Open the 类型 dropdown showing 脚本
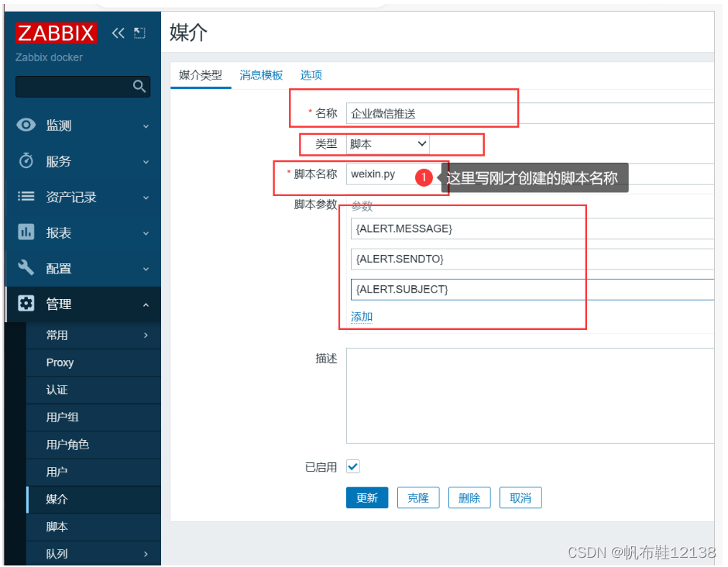 click(388, 144)
